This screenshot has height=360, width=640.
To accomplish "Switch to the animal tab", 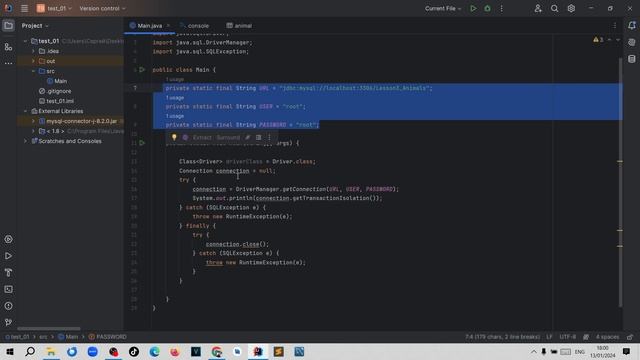I will [239, 26].
